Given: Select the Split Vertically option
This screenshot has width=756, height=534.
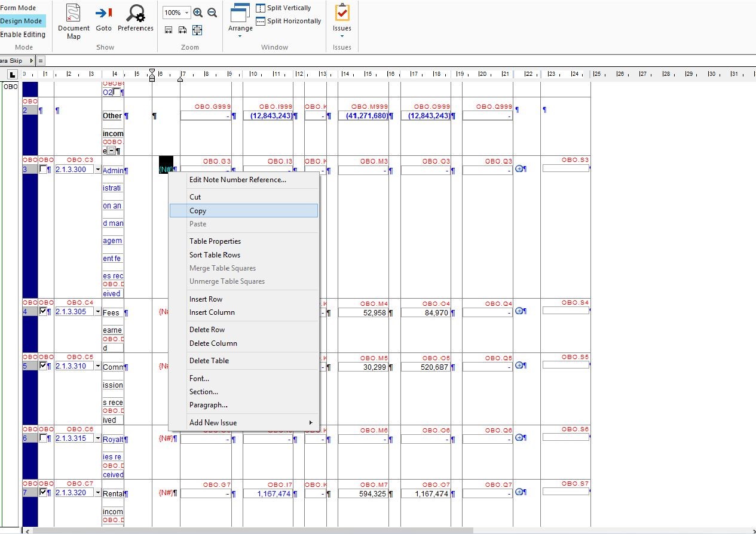Looking at the screenshot, I should coord(284,8).
